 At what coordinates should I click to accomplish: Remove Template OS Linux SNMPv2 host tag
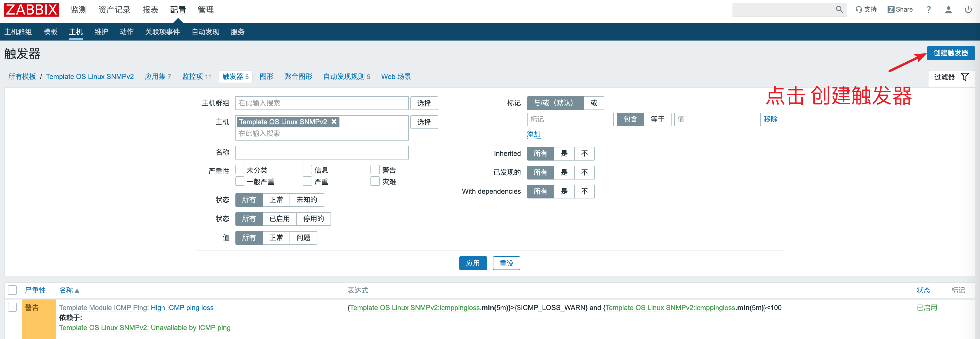[x=334, y=122]
